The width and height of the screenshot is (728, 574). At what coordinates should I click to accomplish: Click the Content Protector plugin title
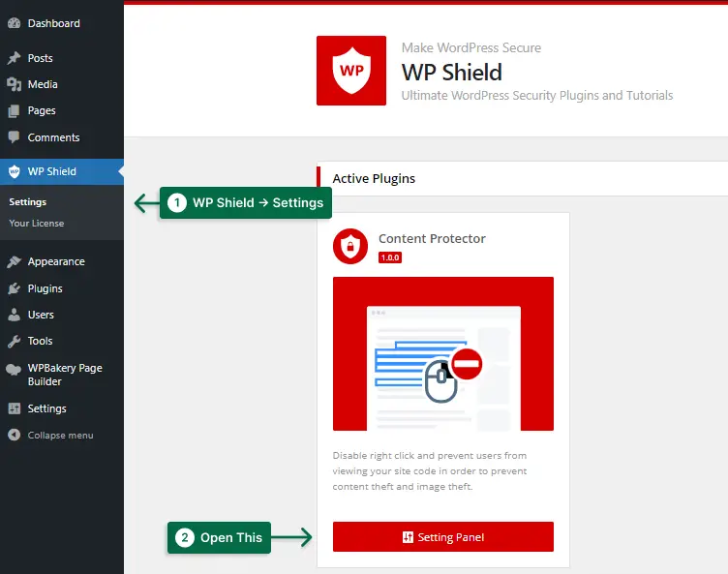click(432, 239)
